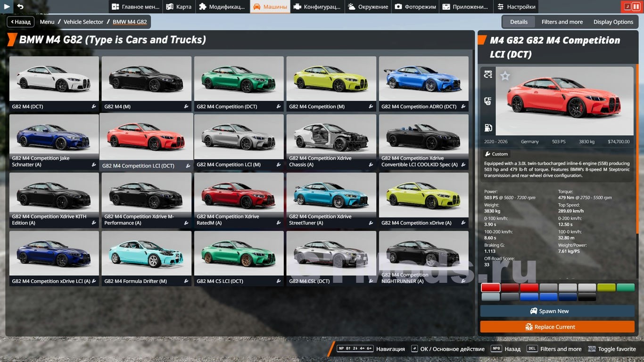
Task: Open the Display Options panel
Action: click(x=613, y=22)
